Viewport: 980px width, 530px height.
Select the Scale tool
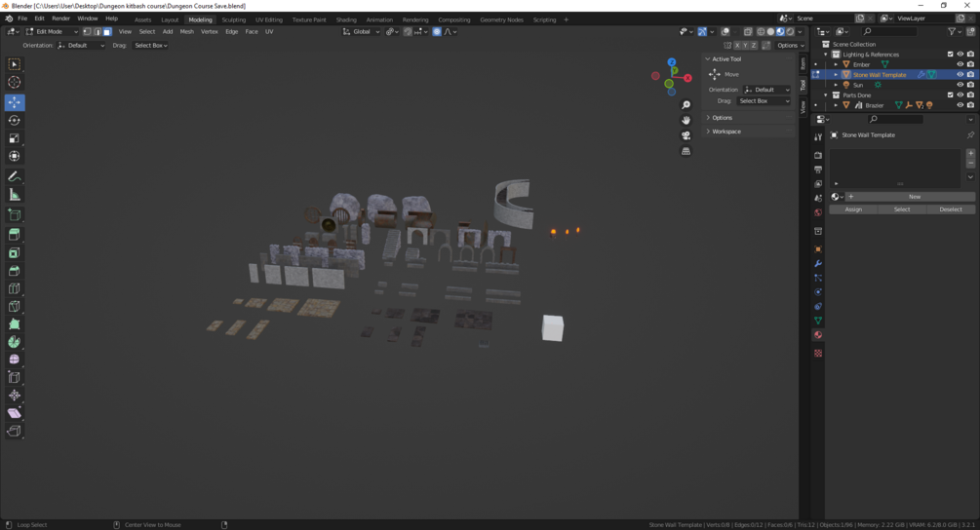click(x=15, y=138)
